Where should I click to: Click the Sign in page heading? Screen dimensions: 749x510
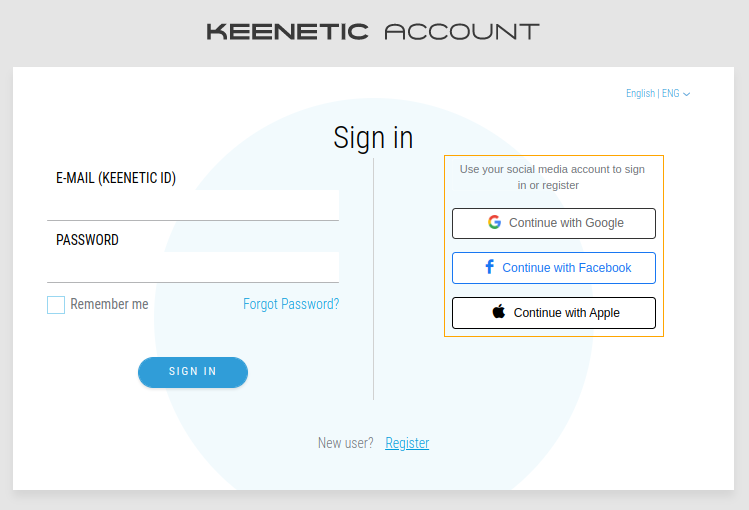373,138
